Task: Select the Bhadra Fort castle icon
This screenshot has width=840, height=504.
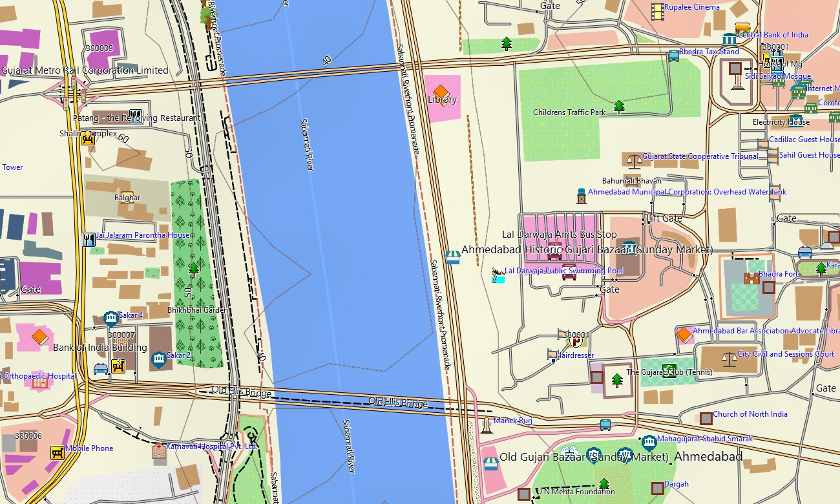Action: click(751, 278)
